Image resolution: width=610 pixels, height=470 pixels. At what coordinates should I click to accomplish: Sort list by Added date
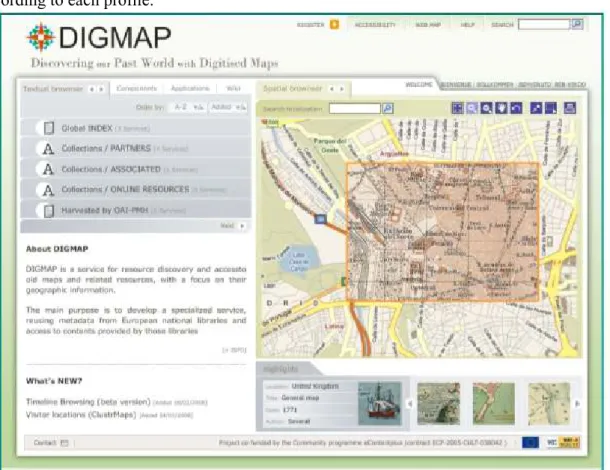(228, 107)
